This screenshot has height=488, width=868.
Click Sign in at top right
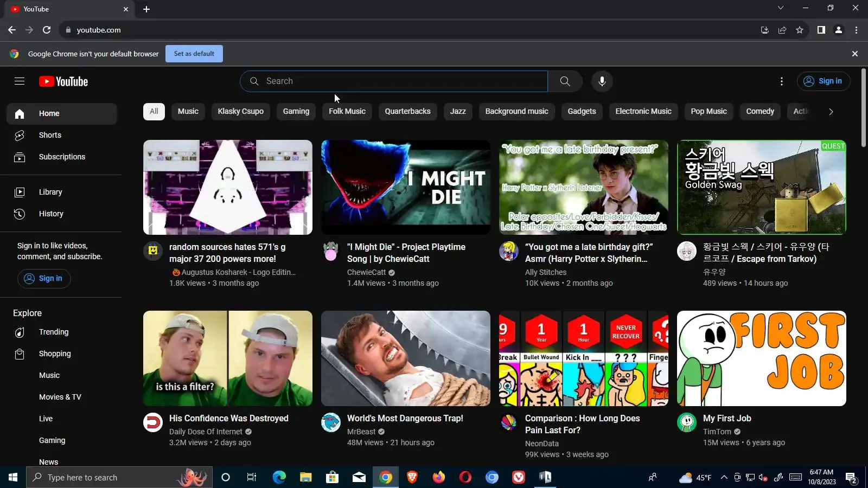click(824, 81)
